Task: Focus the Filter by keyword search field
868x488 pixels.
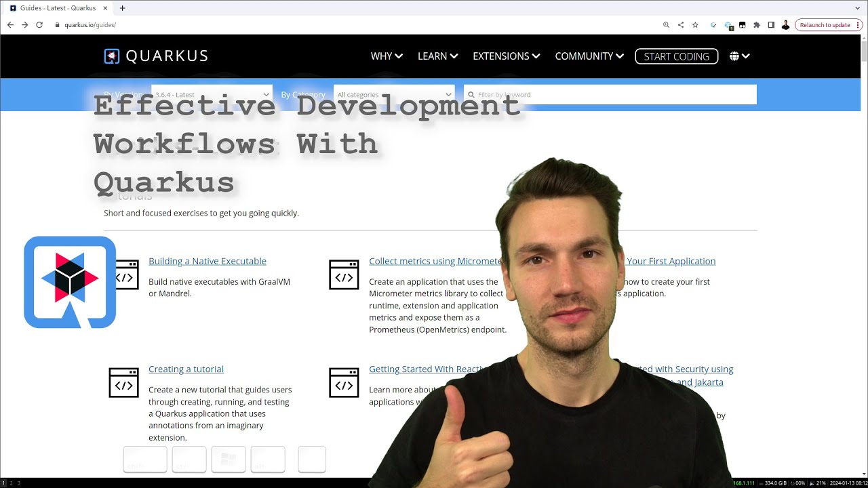Action: pos(610,95)
